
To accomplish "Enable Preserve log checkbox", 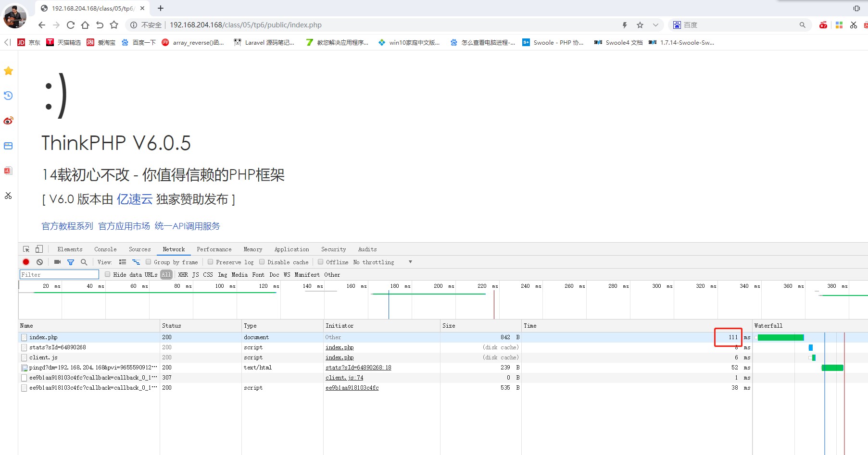I will tap(210, 262).
